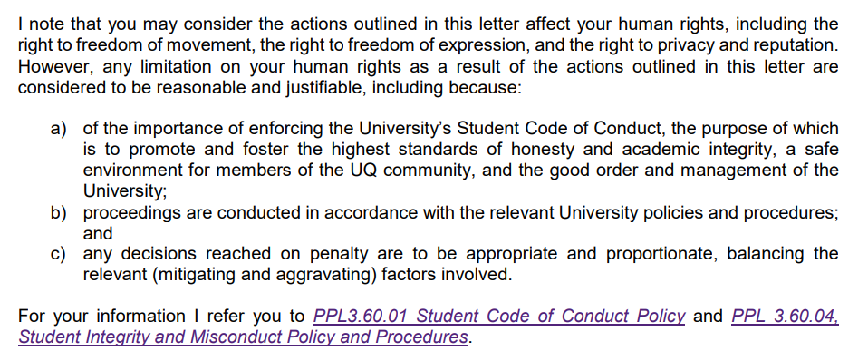Viewport: 868px width, 361px height.
Task: Click "any decisions reached" in item c
Action: [x=178, y=254]
